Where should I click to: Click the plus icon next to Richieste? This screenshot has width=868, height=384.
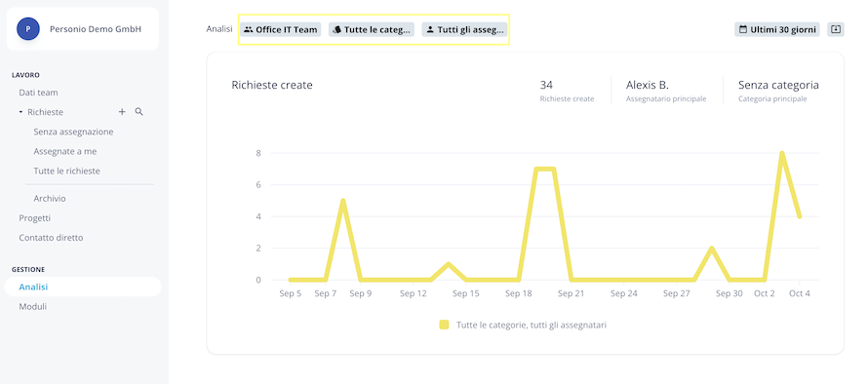point(122,112)
